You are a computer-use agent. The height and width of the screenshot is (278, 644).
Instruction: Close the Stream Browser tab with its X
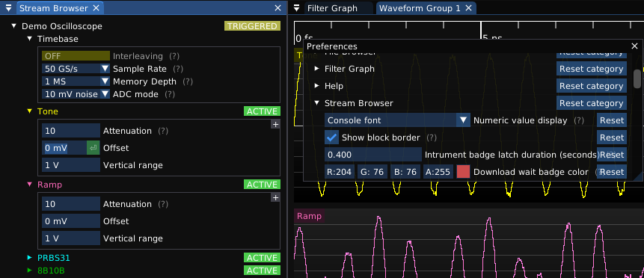96,8
